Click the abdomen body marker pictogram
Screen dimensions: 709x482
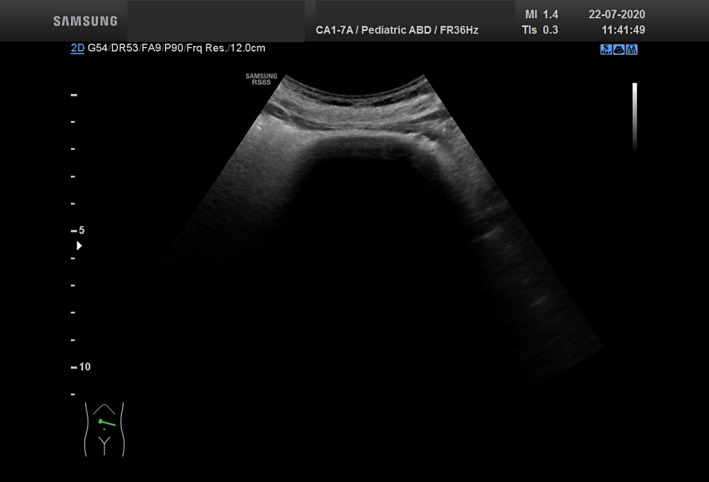[x=104, y=430]
